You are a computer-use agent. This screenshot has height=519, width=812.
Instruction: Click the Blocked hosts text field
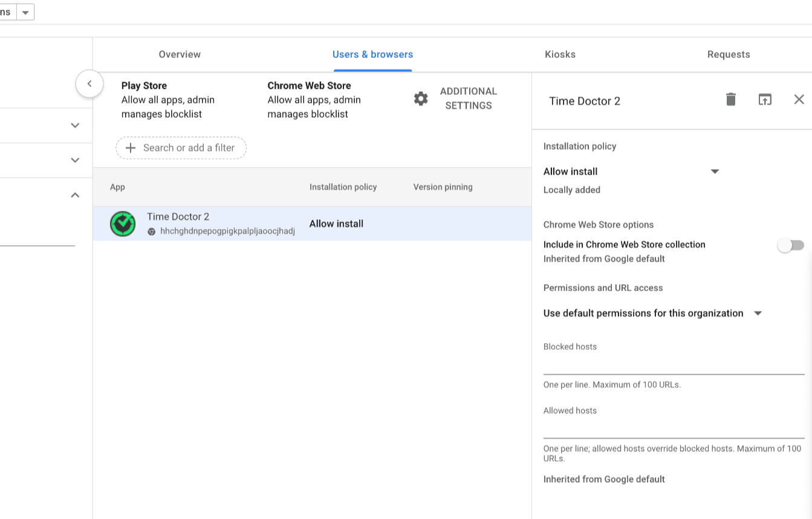click(x=674, y=364)
